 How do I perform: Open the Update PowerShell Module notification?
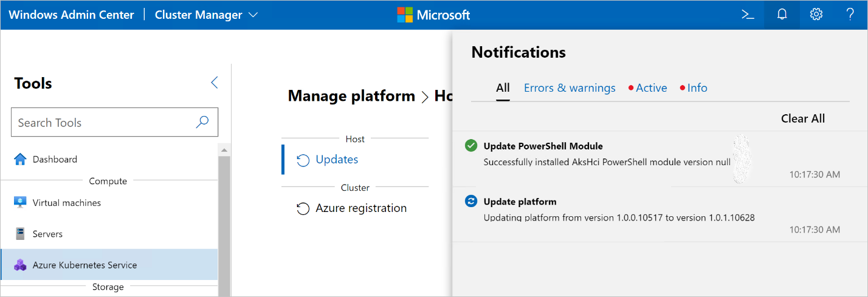(x=660, y=159)
